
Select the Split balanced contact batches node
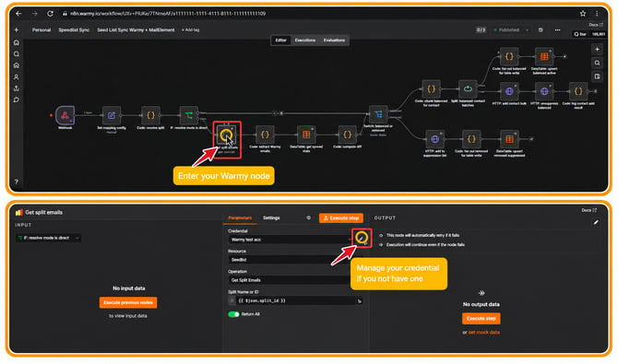point(468,89)
